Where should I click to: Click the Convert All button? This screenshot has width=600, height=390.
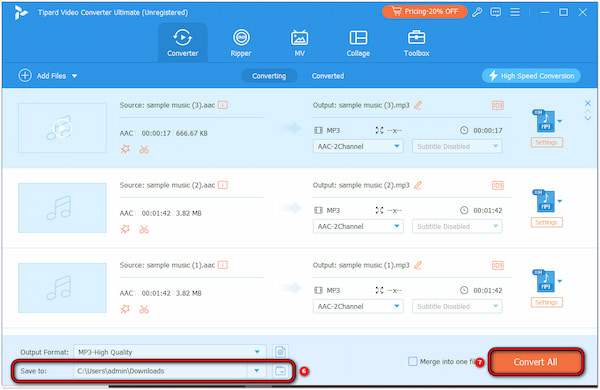(x=535, y=362)
